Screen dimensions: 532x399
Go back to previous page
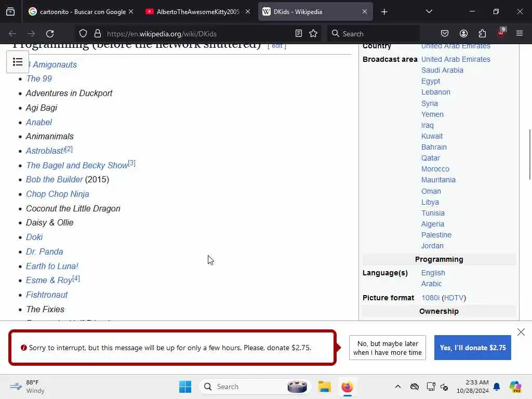point(12,34)
